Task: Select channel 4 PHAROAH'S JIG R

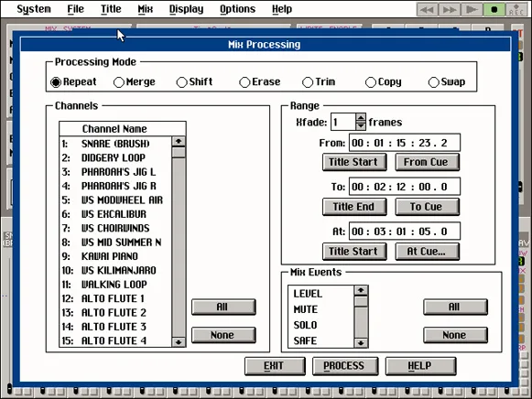Action: (115, 186)
